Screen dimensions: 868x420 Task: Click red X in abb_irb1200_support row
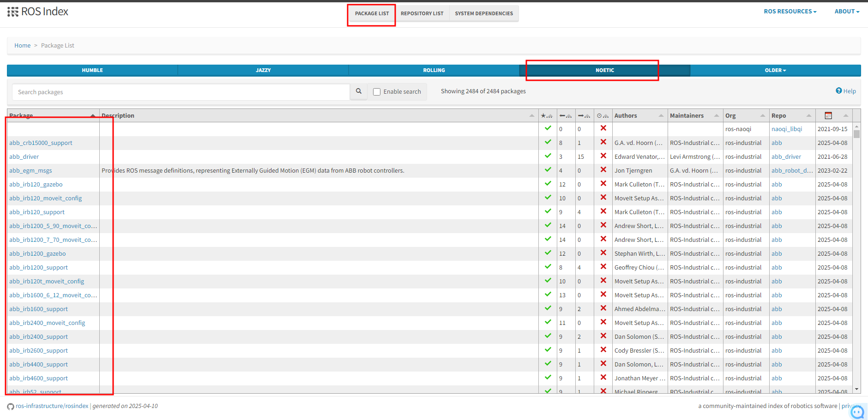pos(603,267)
